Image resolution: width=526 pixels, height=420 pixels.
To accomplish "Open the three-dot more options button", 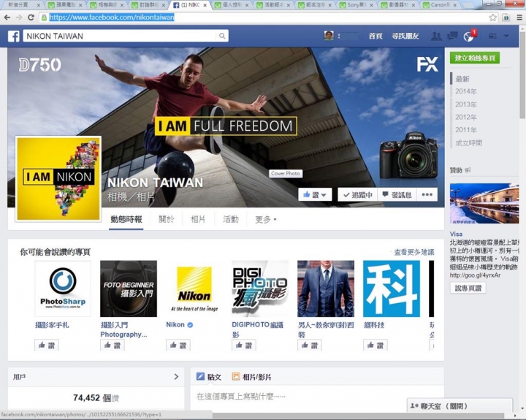I will pyautogui.click(x=427, y=194).
